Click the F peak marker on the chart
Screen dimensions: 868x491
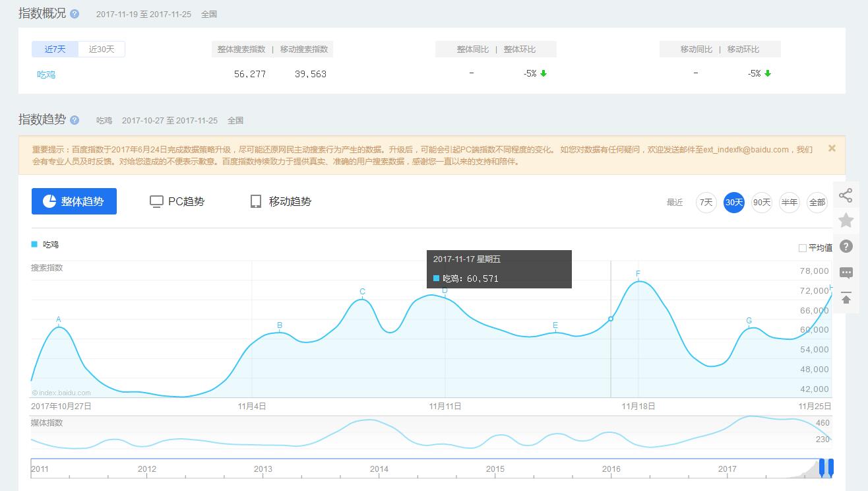637,273
